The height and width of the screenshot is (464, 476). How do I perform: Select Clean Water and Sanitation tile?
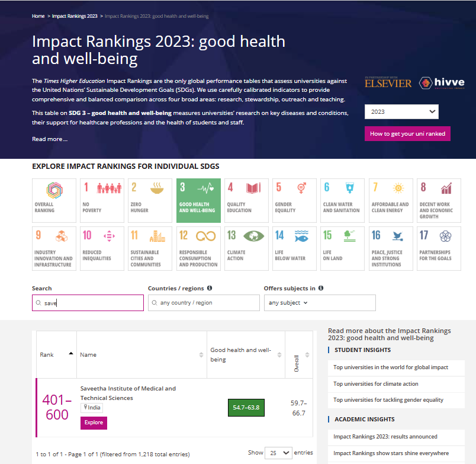click(343, 200)
